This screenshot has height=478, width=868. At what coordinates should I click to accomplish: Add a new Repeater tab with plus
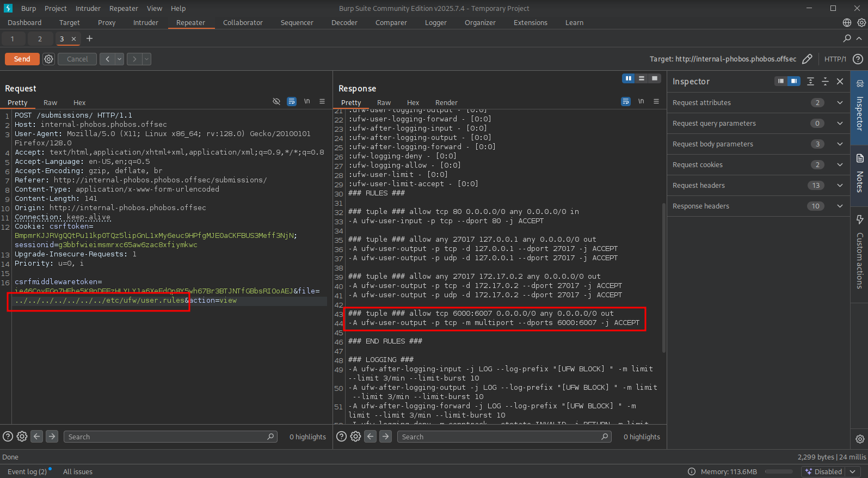[x=90, y=39]
